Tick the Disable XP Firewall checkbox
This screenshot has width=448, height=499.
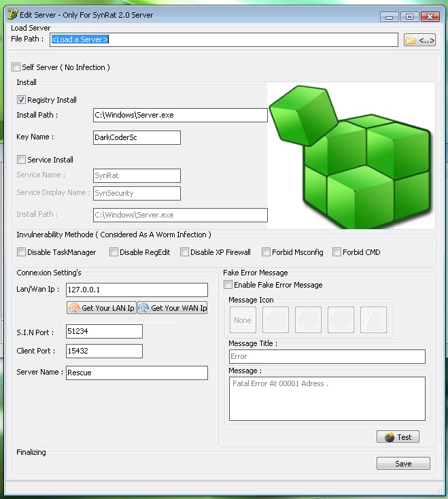click(x=184, y=252)
